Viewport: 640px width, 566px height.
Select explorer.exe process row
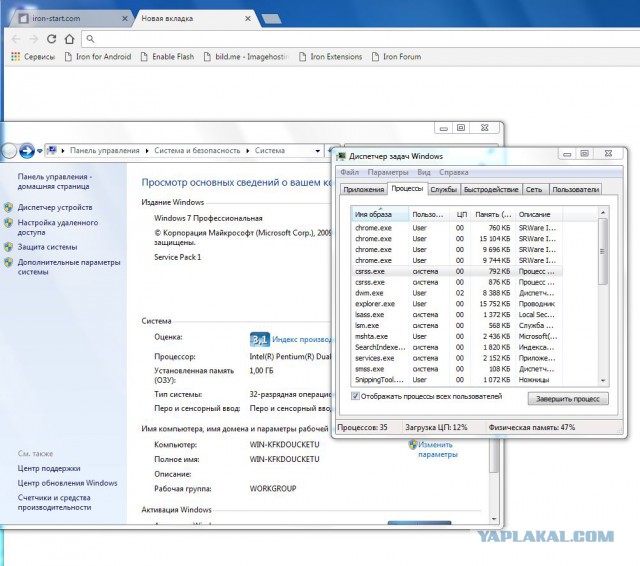point(456,304)
